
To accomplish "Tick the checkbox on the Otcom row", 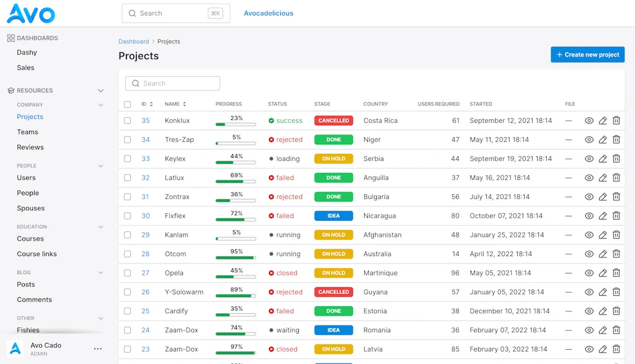I will tap(128, 254).
